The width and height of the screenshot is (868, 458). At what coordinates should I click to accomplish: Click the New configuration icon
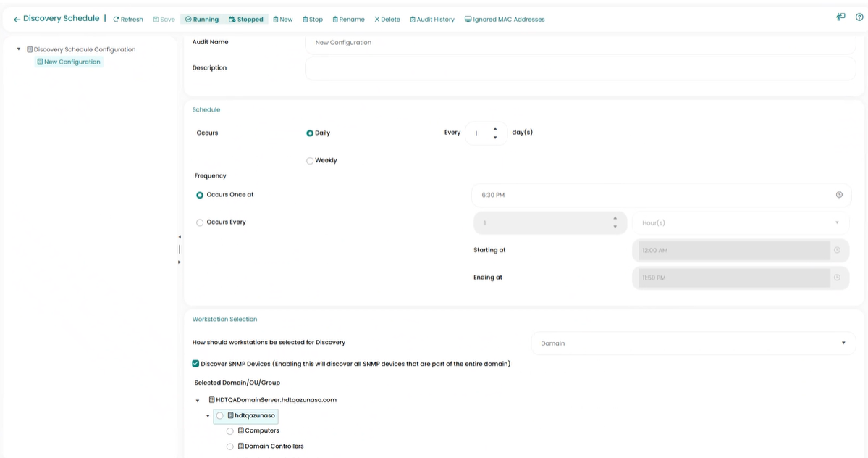(x=276, y=20)
